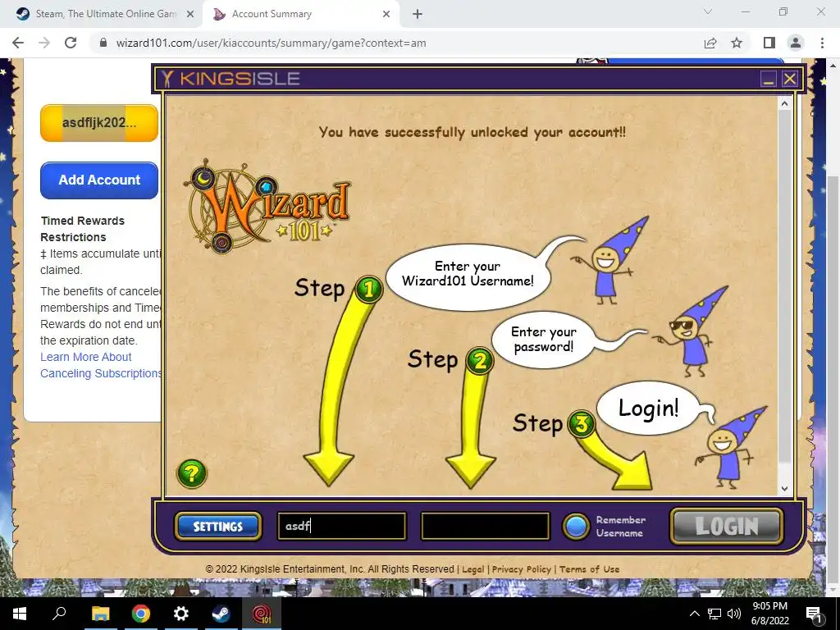This screenshot has height=630, width=840.
Task: Select the Account Summary browser tab
Action: [x=300, y=14]
